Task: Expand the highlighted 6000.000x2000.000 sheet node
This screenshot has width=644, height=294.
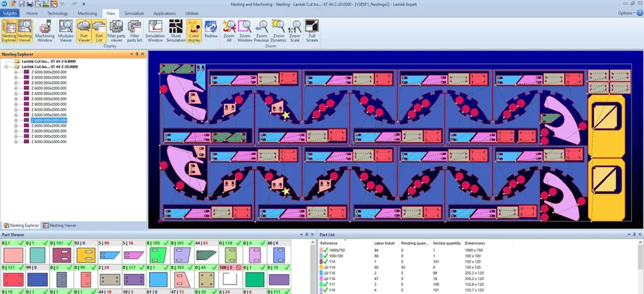Action: 16,120
